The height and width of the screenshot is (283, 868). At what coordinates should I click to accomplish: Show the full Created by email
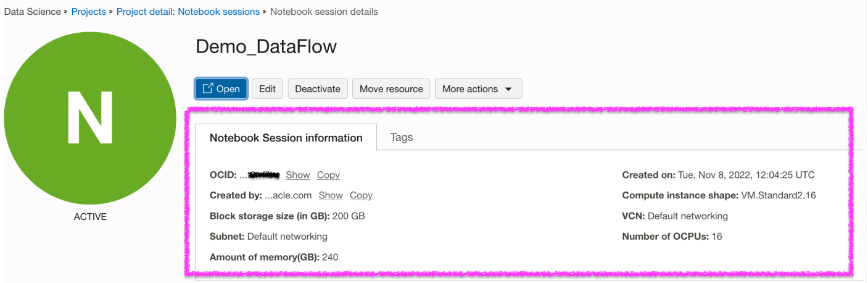point(331,195)
